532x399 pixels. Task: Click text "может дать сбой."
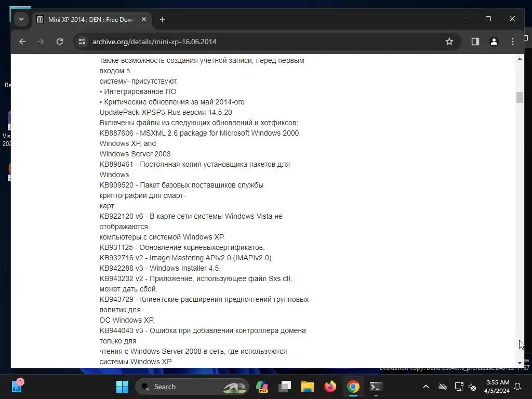[129, 289]
